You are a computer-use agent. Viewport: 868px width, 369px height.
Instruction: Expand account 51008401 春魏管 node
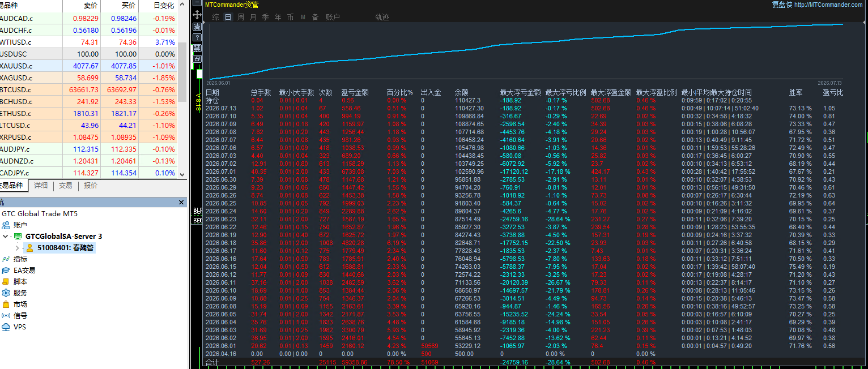[16, 248]
